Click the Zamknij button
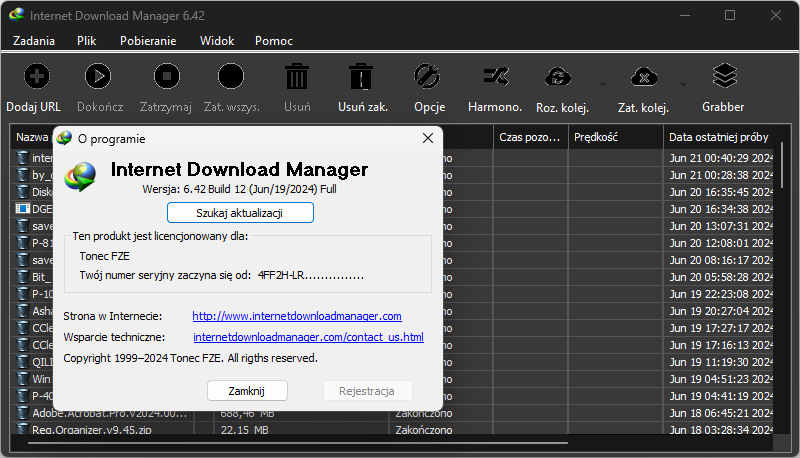 [247, 391]
